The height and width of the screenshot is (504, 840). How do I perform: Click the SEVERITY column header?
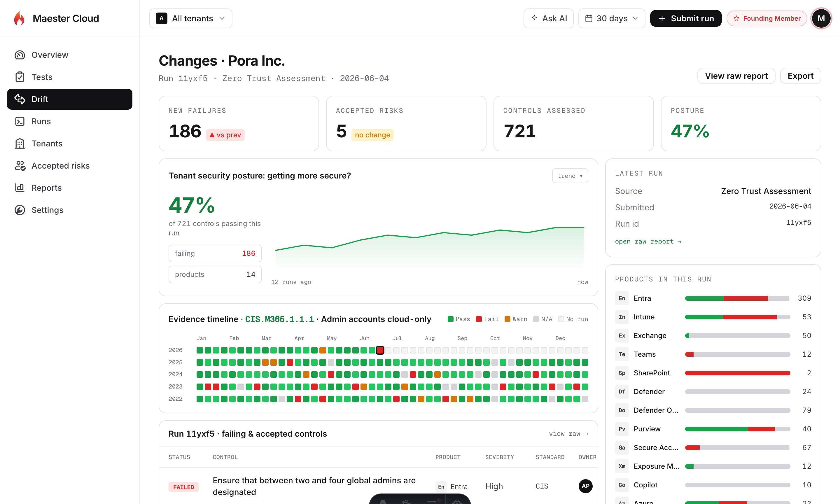click(x=499, y=457)
